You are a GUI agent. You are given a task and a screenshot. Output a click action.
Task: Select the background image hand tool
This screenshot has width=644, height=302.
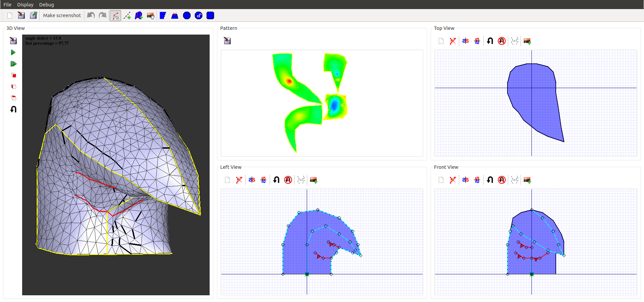151,15
